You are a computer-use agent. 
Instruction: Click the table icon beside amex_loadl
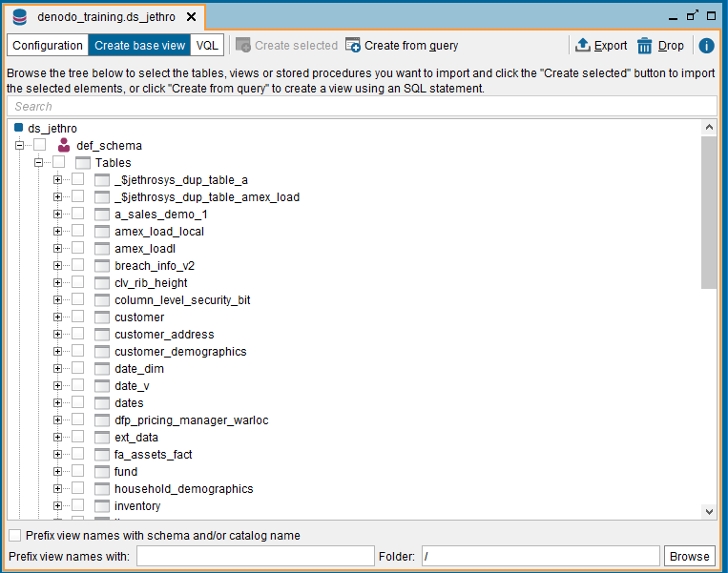(x=102, y=249)
